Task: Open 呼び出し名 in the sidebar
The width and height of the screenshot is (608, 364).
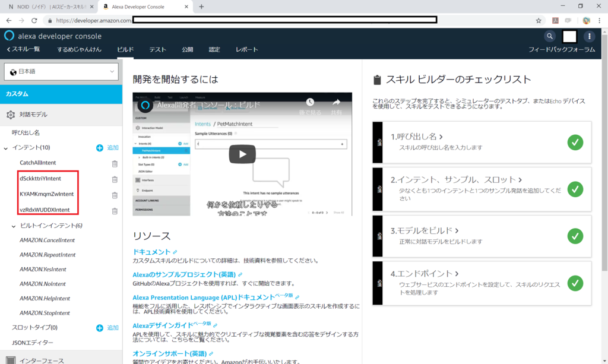Action: pos(26,133)
